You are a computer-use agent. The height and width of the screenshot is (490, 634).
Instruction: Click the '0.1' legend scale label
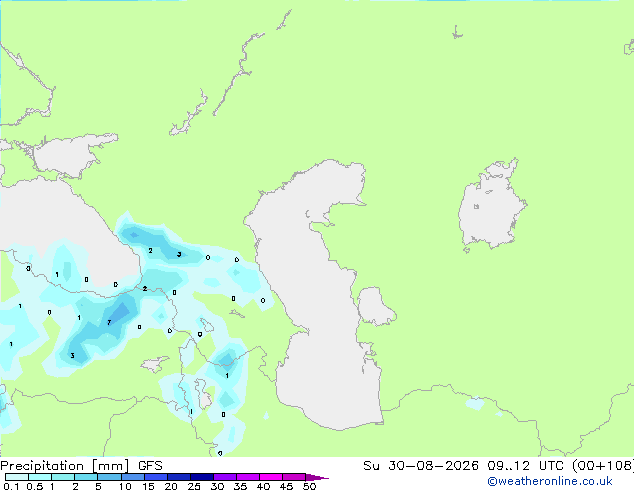pyautogui.click(x=11, y=486)
